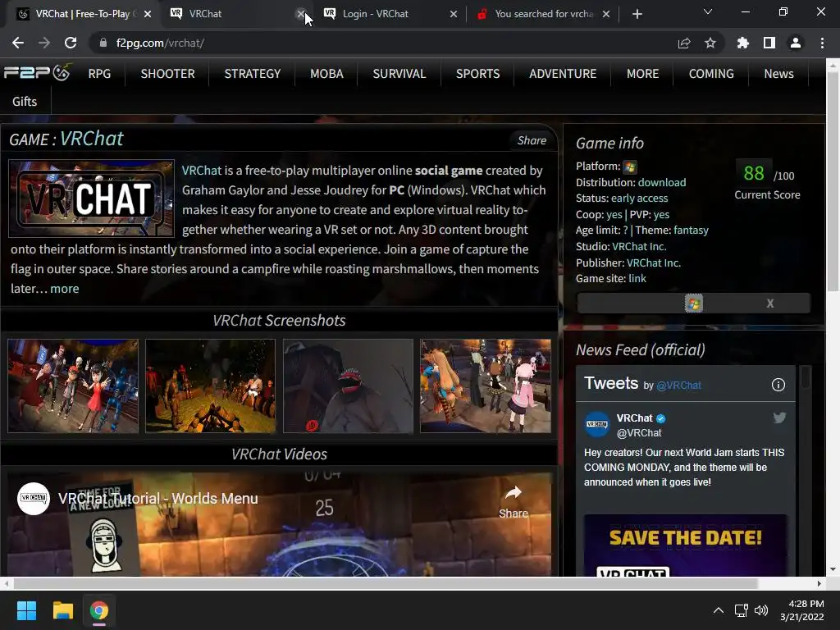Screen dimensions: 840x630
Task: Close the VRChat | Free-To-Play tab
Action: [148, 14]
